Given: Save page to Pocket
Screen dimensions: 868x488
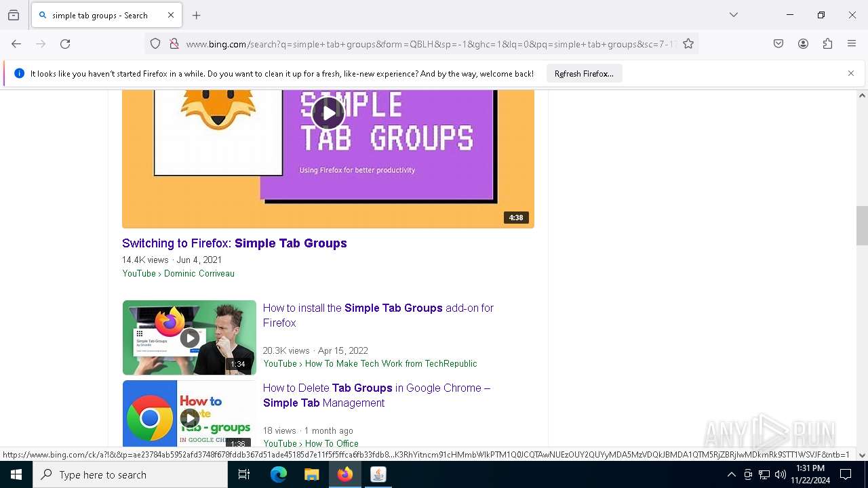Looking at the screenshot, I should (x=778, y=44).
